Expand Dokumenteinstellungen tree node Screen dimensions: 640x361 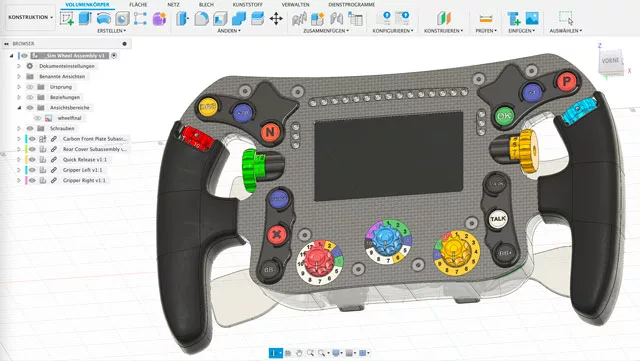click(19, 66)
